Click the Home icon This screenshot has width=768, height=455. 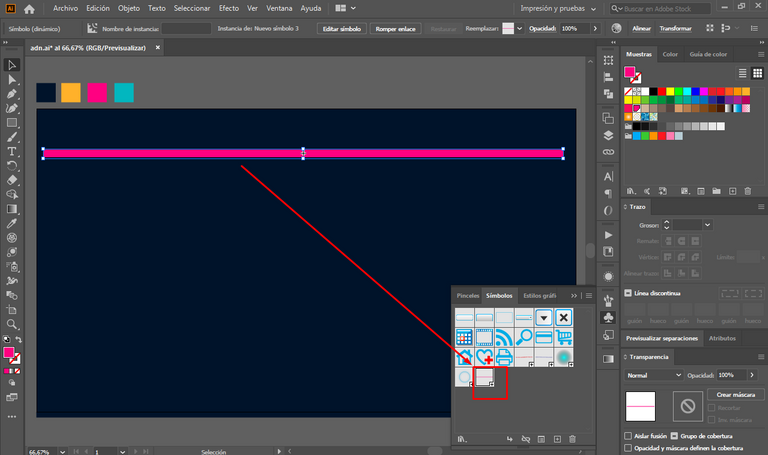tap(29, 9)
